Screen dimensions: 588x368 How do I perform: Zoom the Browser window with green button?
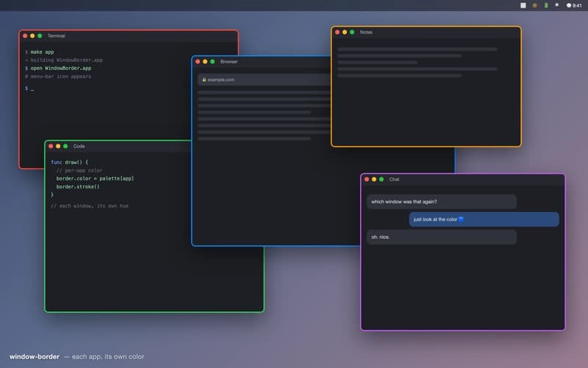click(212, 62)
